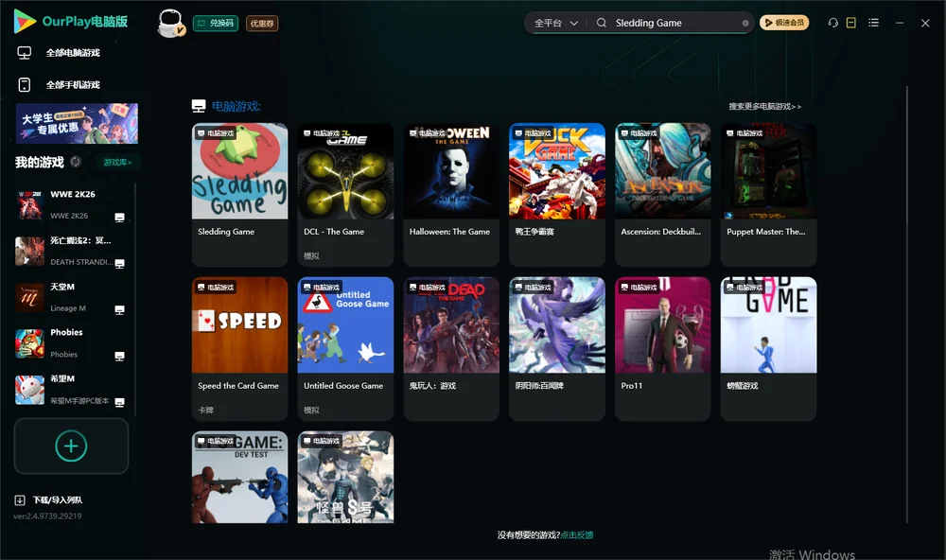946x560 pixels.
Task: Open the coupon button 优惠券
Action: click(x=262, y=24)
